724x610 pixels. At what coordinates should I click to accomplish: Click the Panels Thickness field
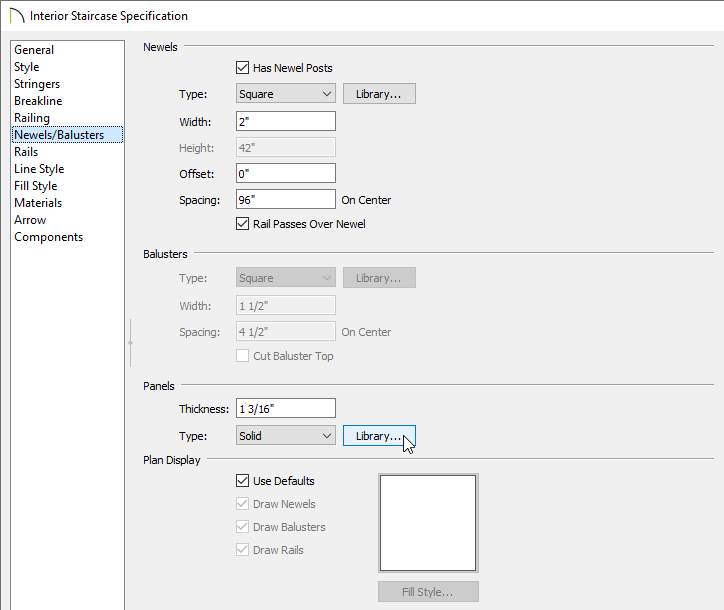286,409
